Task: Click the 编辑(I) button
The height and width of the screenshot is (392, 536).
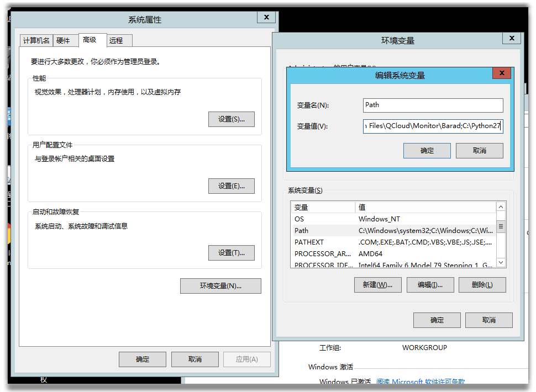Action: (430, 284)
